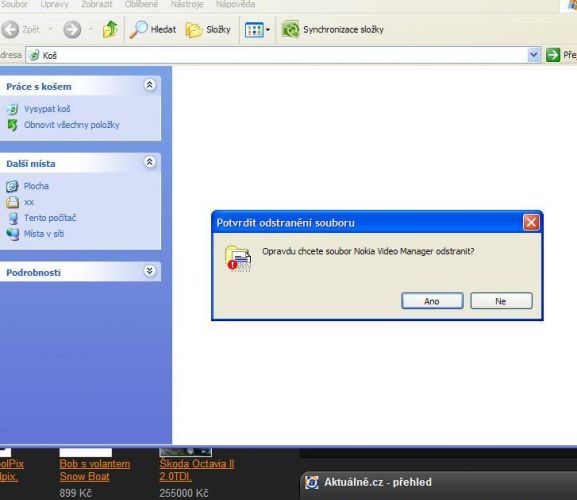Click the 255000 Kč price text
This screenshot has height=500, width=577.
(184, 493)
